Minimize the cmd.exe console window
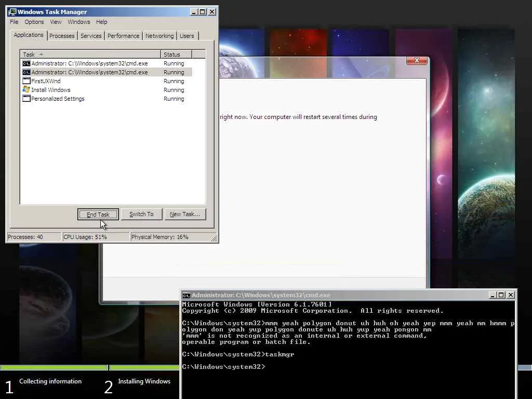532x399 pixels. [493, 295]
